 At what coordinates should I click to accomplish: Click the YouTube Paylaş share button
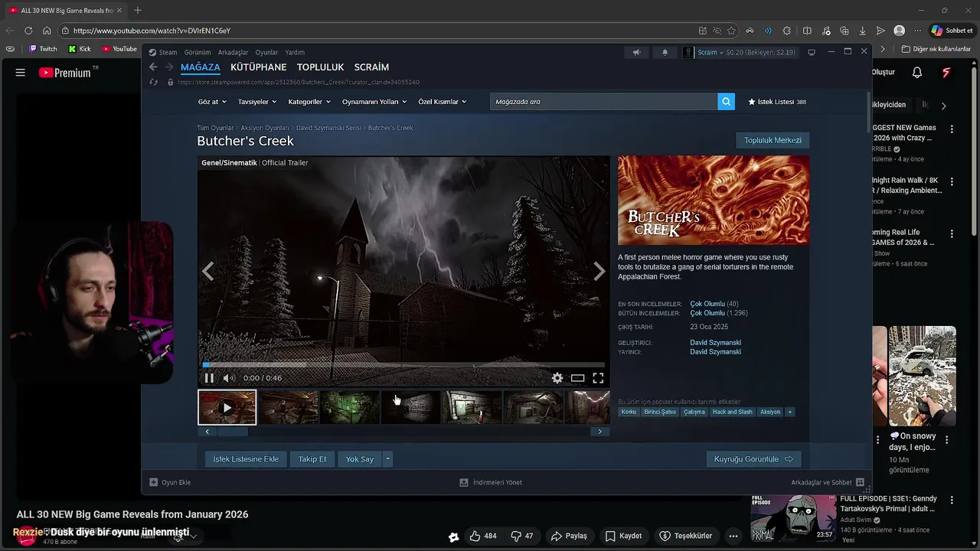point(570,536)
